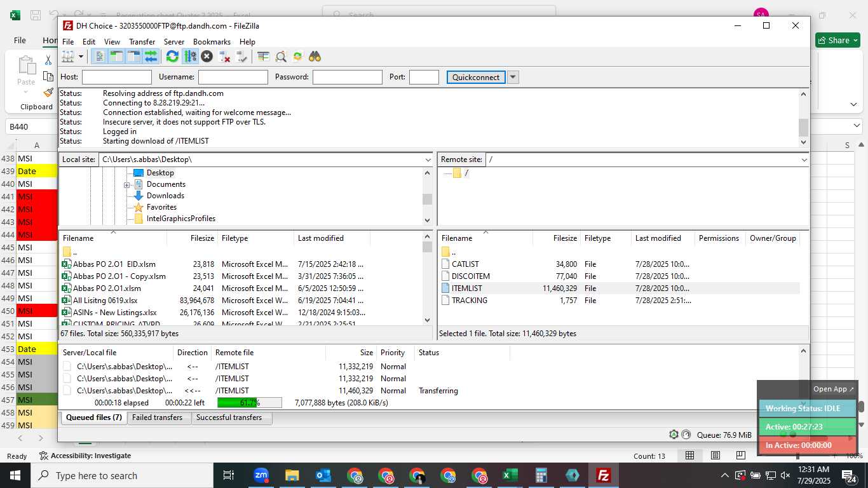This screenshot has width=868, height=488.
Task: Click the ITEMLIST transfer progress bar
Action: 250,403
